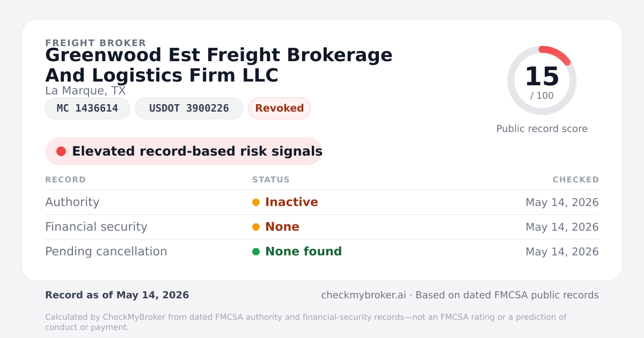Select the MC 1436614 badge
The height and width of the screenshot is (338, 644).
tap(87, 108)
